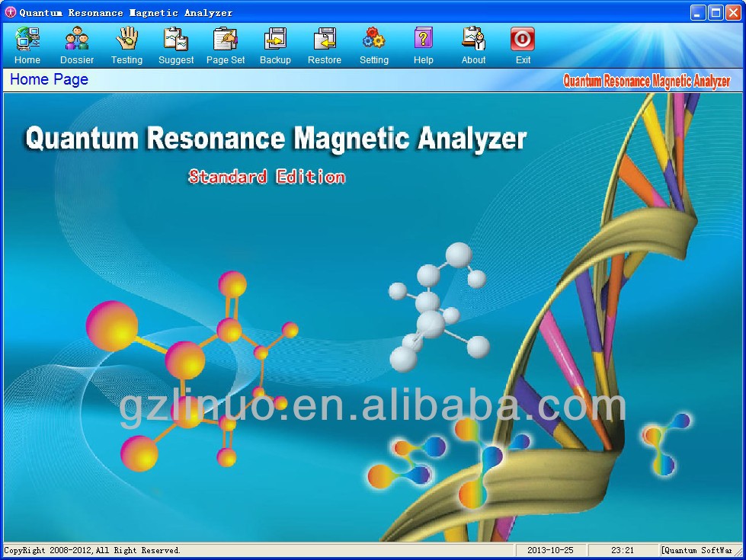Open the Suggest clipboard icon
This screenshot has width=746, height=560.
[x=176, y=39]
